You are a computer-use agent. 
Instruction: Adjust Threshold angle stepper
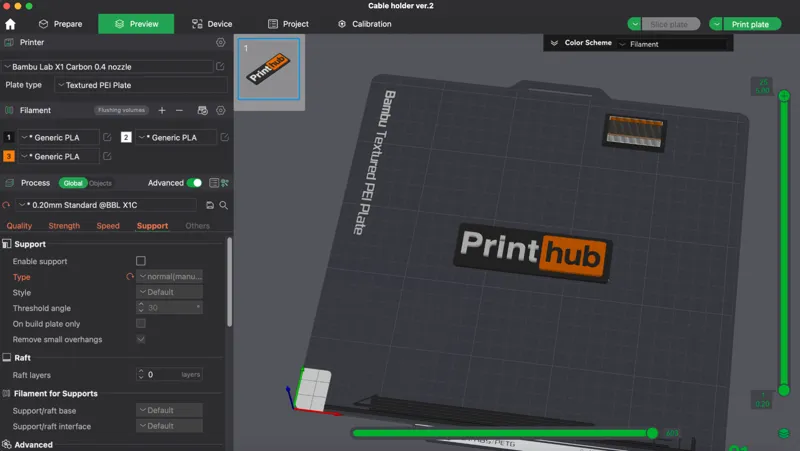141,308
